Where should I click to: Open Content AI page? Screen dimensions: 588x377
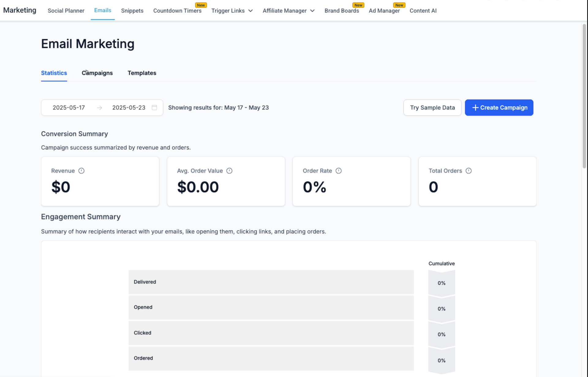coord(423,11)
